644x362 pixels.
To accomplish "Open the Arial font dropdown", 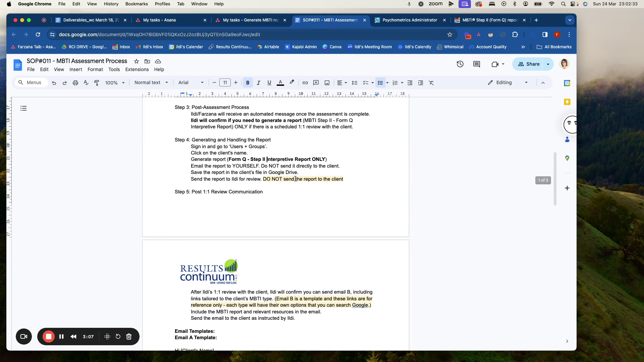I will click(191, 82).
